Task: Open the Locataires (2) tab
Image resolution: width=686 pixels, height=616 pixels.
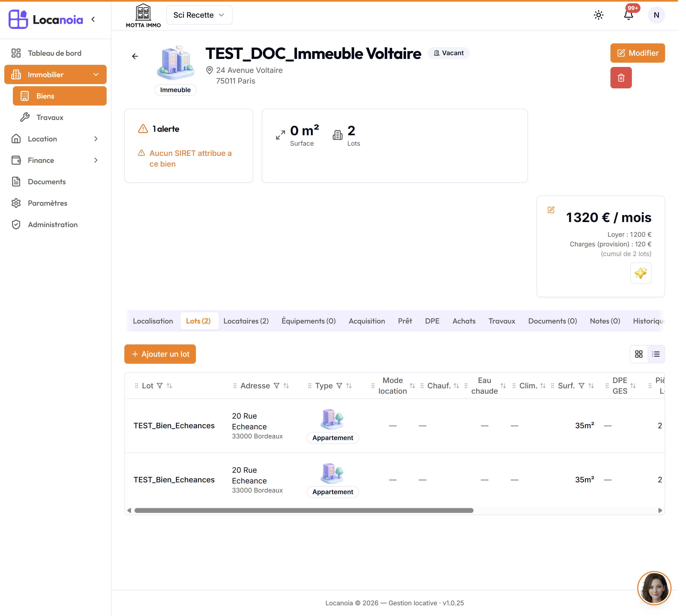Action: (246, 321)
